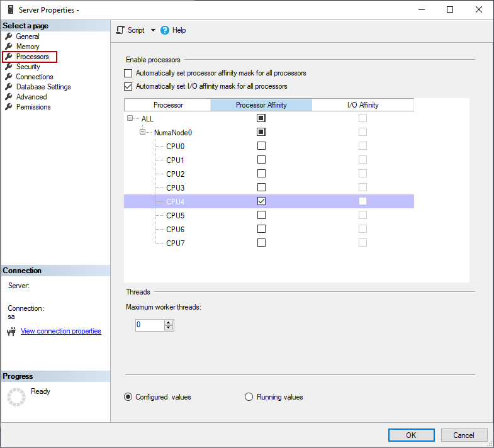Click the Help button label

179,30
